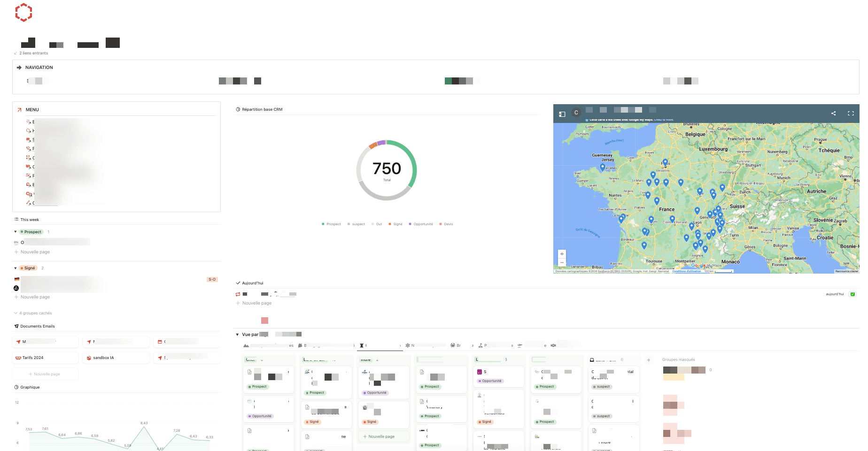Click the 'Aujourd'hui' checkmark header icon
Image resolution: width=868 pixels, height=451 pixels.
(x=238, y=283)
